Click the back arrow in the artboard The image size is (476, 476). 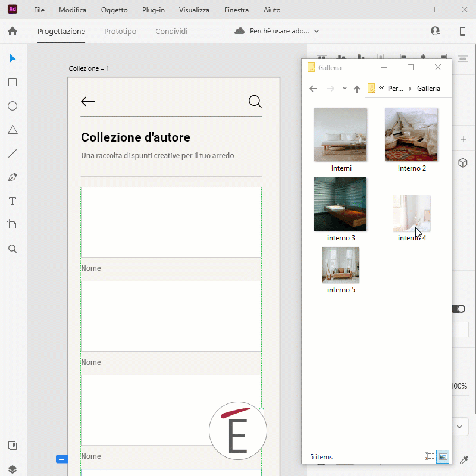[87, 101]
